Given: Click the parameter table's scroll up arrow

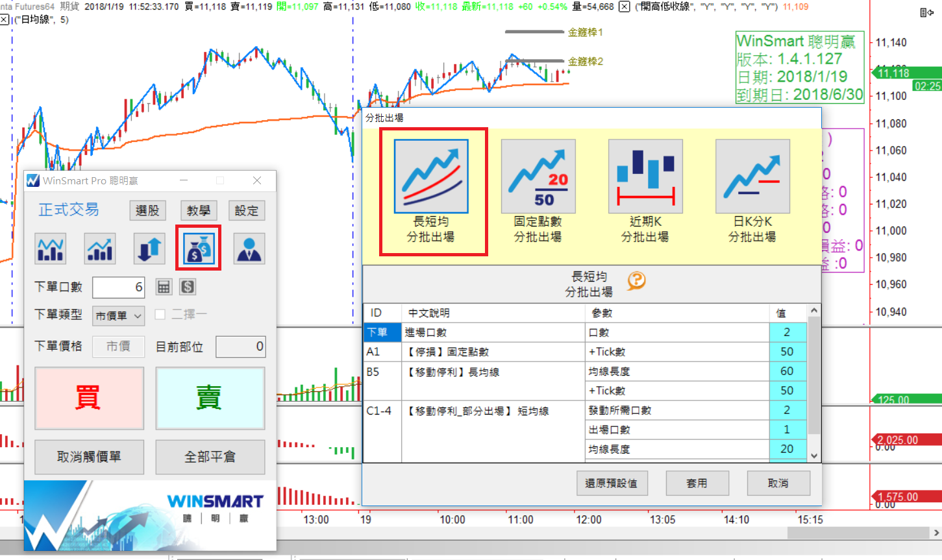Looking at the screenshot, I should (814, 311).
